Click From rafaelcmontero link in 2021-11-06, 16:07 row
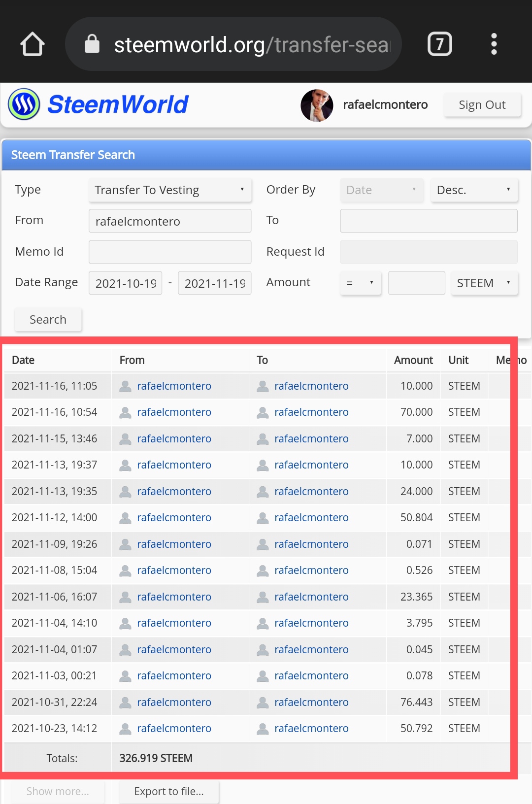This screenshot has width=532, height=804. (174, 597)
